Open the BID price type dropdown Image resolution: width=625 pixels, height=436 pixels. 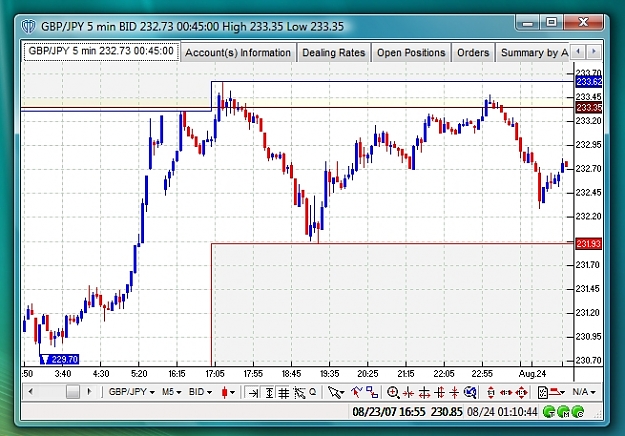click(200, 392)
